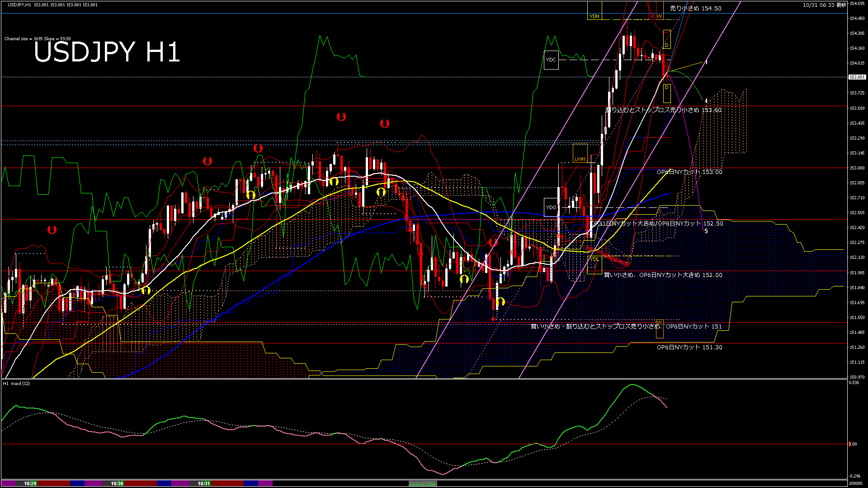
Task: Click the YDO marker box near 152.70
Action: (551, 207)
